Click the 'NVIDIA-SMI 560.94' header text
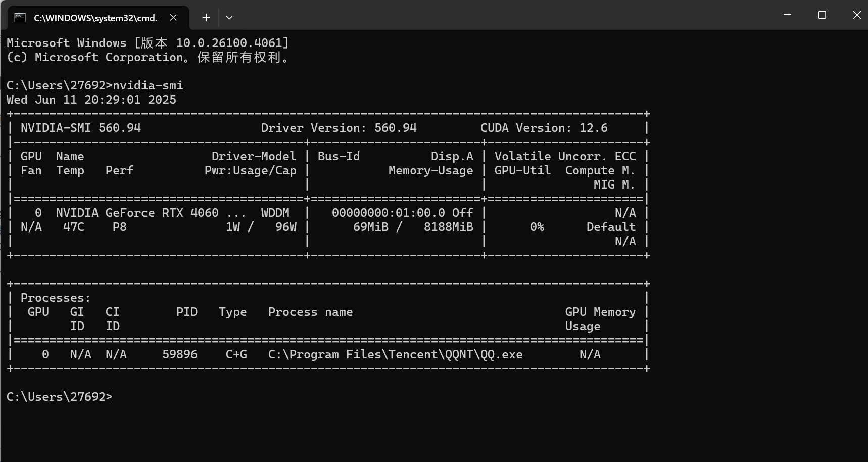868x462 pixels. 81,128
